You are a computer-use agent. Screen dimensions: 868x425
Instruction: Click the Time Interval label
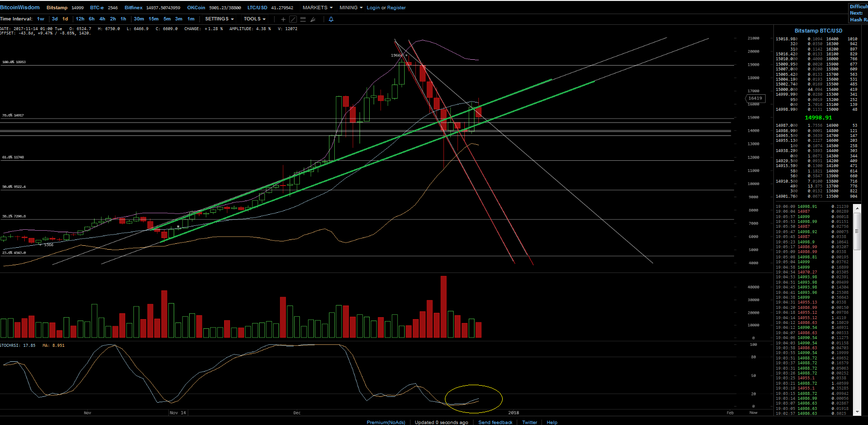coord(16,19)
